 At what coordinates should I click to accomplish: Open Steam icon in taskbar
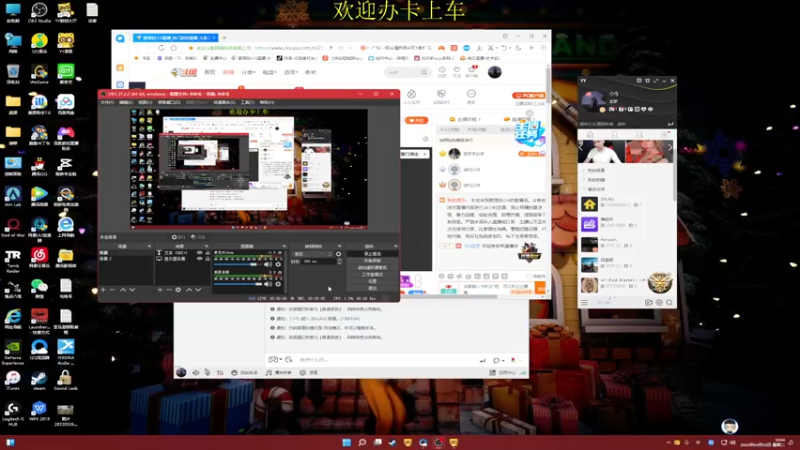click(392, 442)
